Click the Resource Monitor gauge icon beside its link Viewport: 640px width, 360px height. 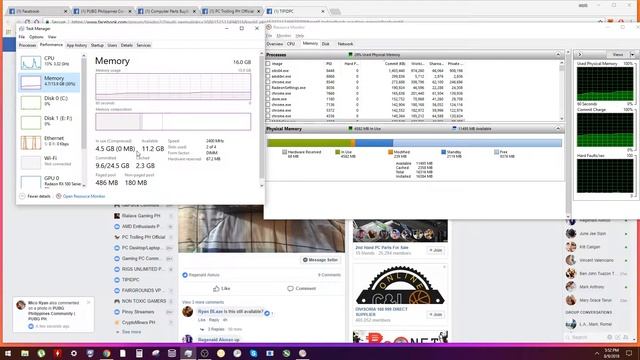click(x=58, y=196)
